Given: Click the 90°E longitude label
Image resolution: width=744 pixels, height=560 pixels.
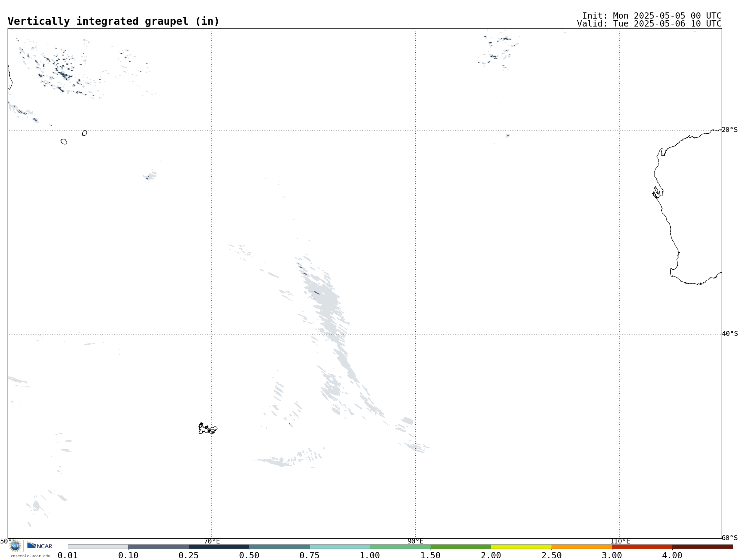Looking at the screenshot, I should tap(415, 541).
